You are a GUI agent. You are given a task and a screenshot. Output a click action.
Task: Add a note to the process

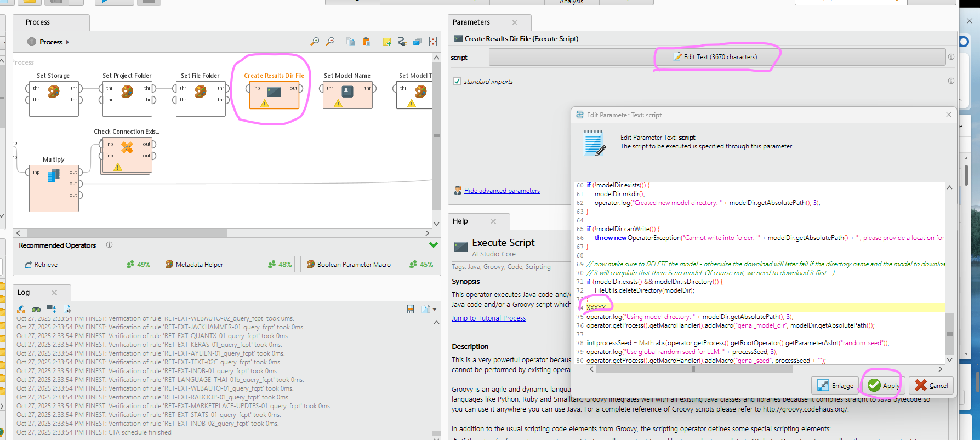(387, 42)
